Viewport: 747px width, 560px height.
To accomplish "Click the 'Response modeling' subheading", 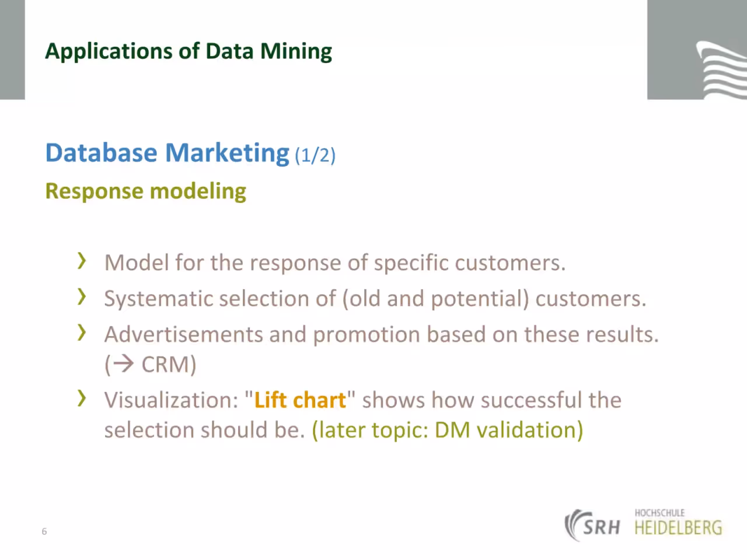I will tap(146, 191).
